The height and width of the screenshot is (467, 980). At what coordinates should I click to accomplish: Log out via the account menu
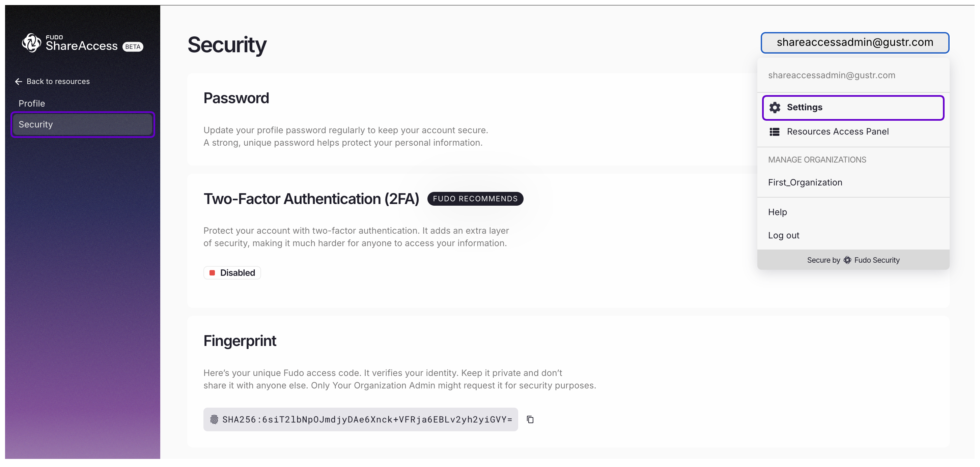click(783, 235)
